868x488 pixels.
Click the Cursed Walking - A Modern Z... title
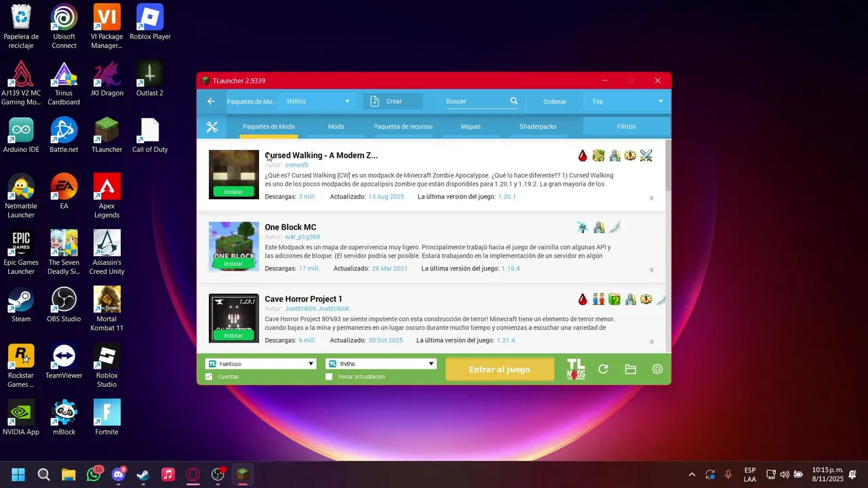[321, 156]
